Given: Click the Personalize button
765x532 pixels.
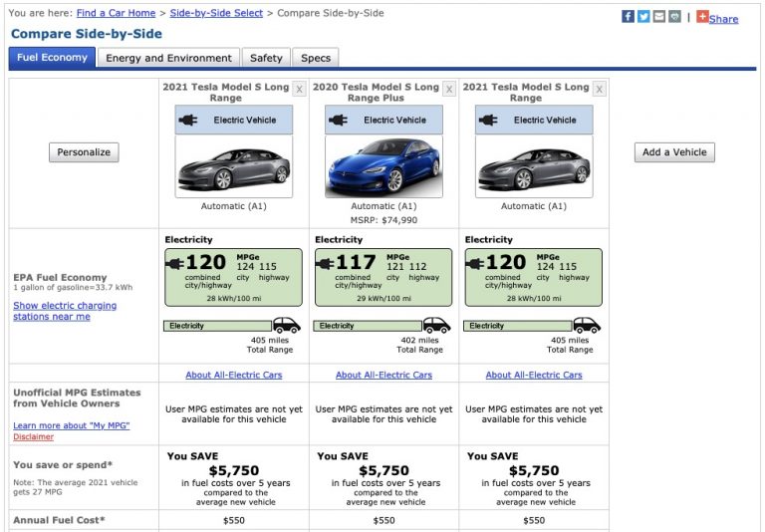Looking at the screenshot, I should pos(84,152).
